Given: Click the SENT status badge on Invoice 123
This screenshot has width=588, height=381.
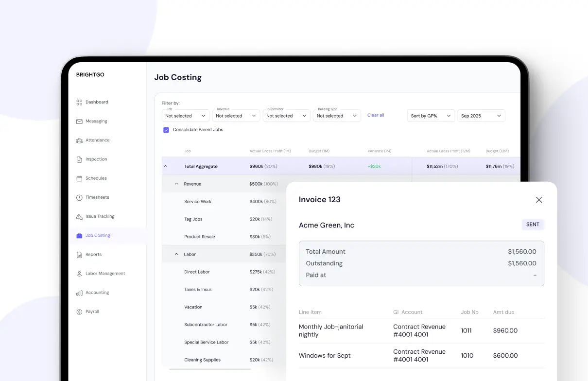Looking at the screenshot, I should (533, 225).
